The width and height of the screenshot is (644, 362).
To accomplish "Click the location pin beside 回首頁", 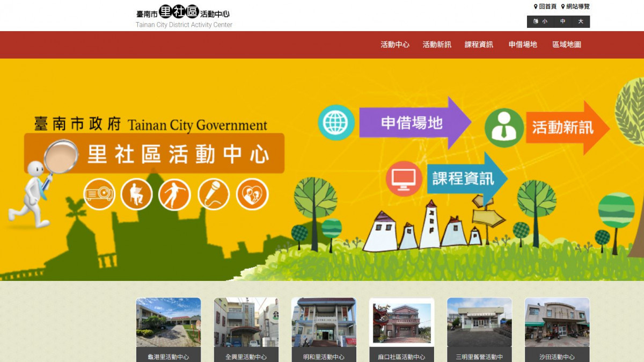I will 536,6.
